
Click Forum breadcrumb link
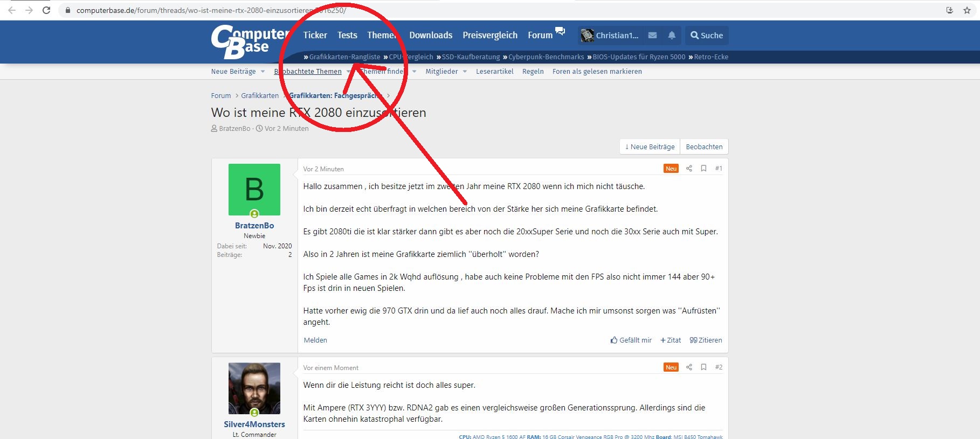(221, 96)
